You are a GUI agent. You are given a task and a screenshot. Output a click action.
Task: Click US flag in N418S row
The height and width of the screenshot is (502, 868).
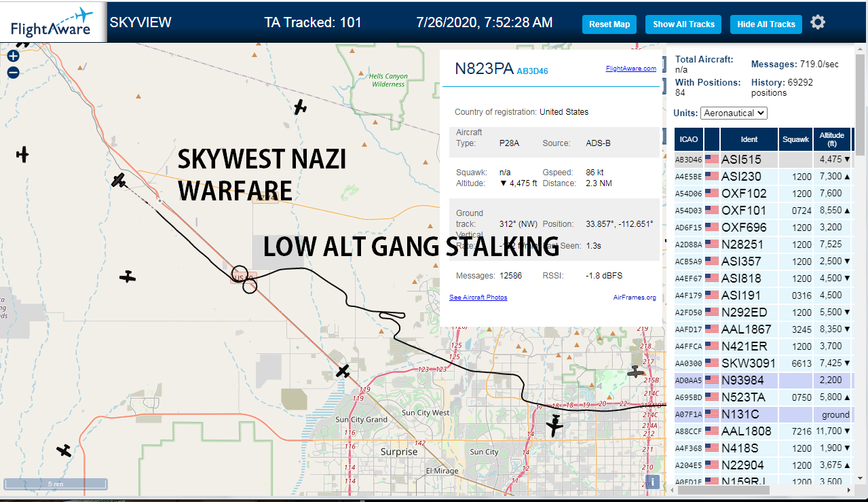712,448
